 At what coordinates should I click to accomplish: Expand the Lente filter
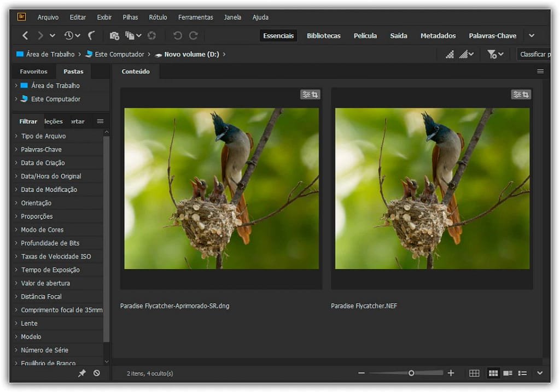pos(16,323)
